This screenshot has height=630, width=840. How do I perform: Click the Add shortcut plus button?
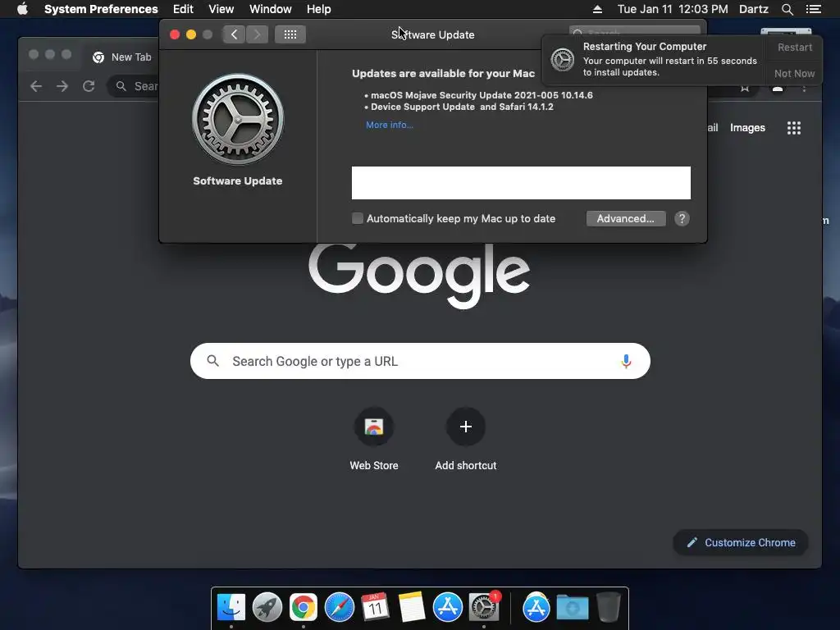(x=466, y=427)
